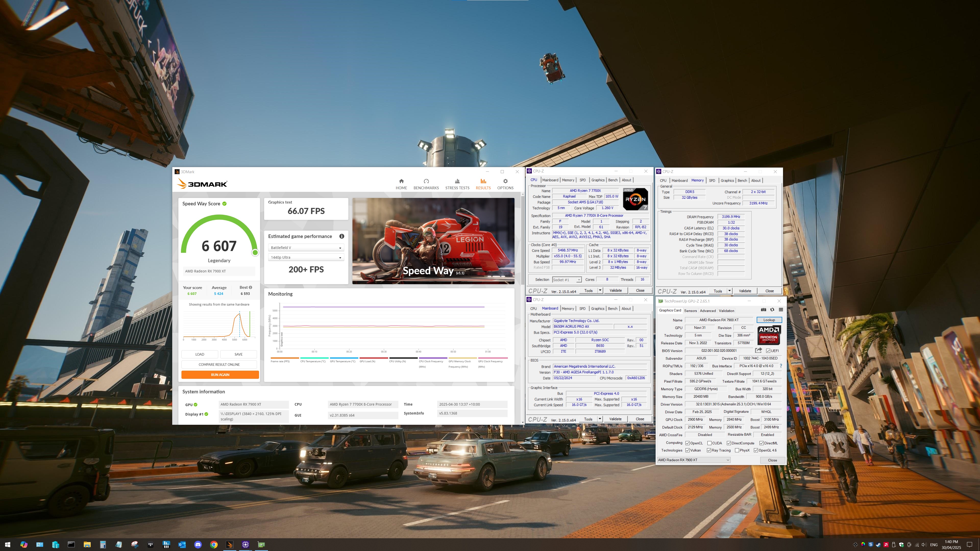Click the GPU-Z BIOS export share icon
This screenshot has height=551, width=980.
[x=758, y=350]
